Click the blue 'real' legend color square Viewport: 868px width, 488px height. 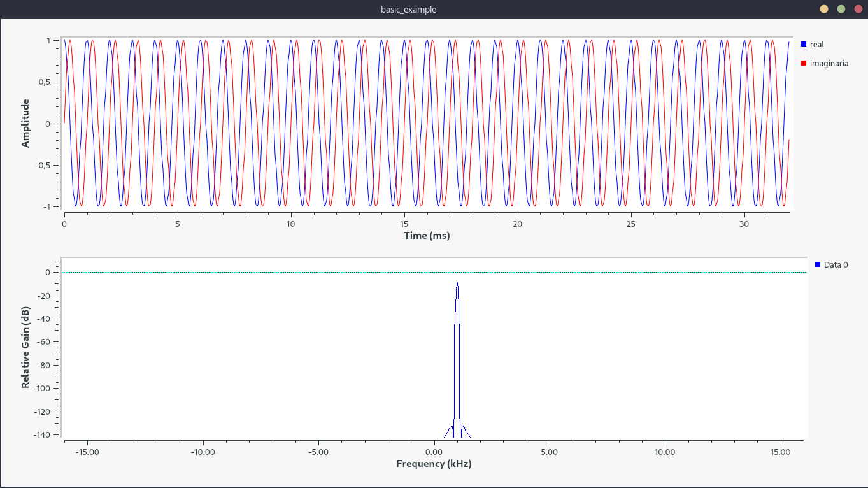point(804,44)
